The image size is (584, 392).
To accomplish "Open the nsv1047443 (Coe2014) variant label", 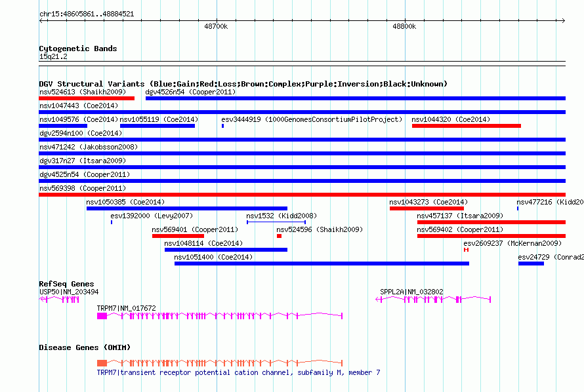I will pyautogui.click(x=79, y=106).
